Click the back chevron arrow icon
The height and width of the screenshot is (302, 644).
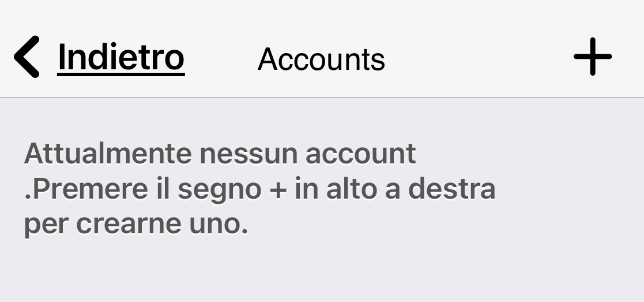tap(27, 57)
